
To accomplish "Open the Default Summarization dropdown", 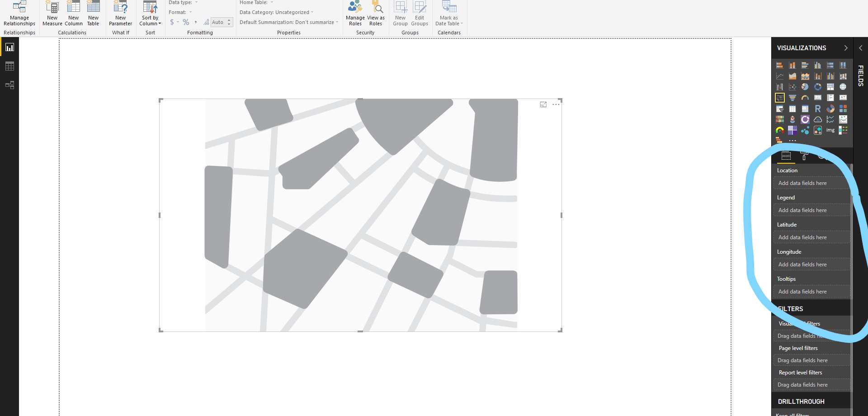I will [x=289, y=22].
